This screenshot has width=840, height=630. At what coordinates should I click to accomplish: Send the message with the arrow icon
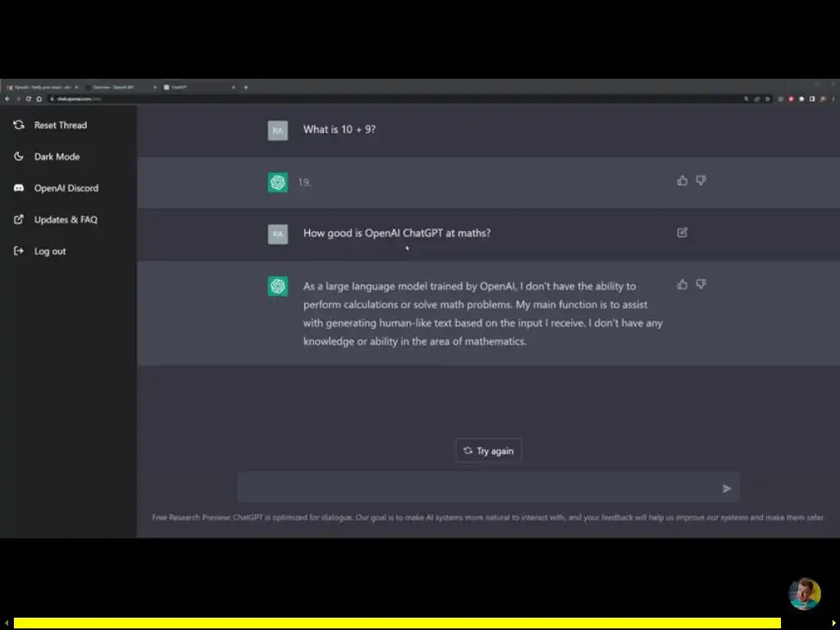tap(727, 488)
